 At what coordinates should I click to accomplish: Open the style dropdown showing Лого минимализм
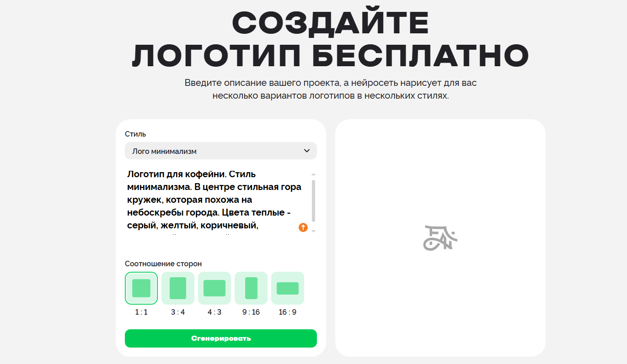220,151
